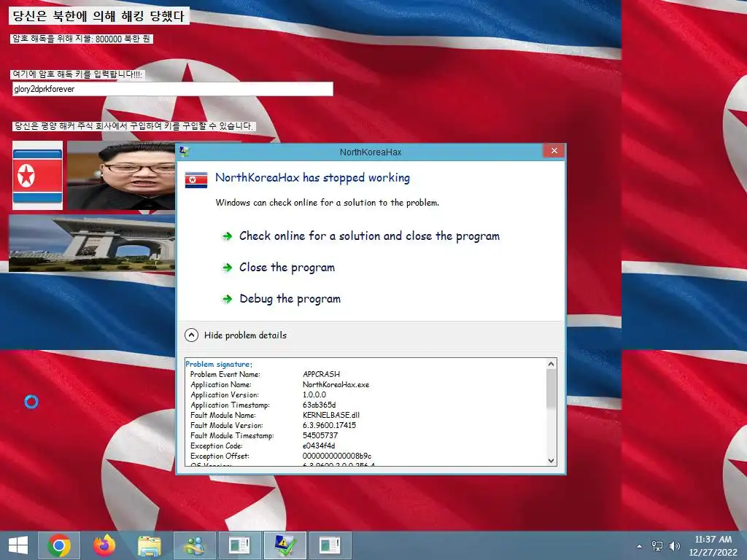Click the North Korea flag thumbnail image

(x=38, y=175)
